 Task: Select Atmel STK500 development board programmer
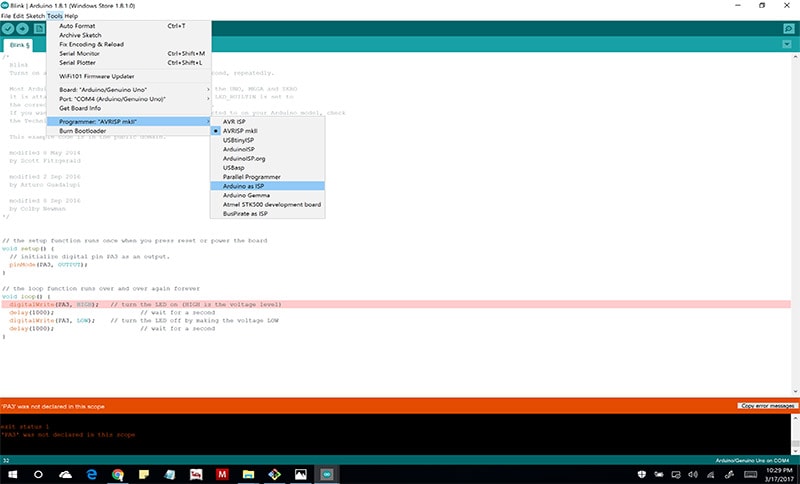tap(267, 204)
